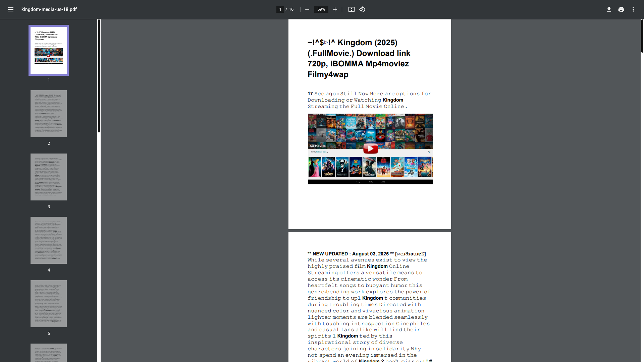
Task: Zoom out using the minus icon
Action: coord(307,9)
